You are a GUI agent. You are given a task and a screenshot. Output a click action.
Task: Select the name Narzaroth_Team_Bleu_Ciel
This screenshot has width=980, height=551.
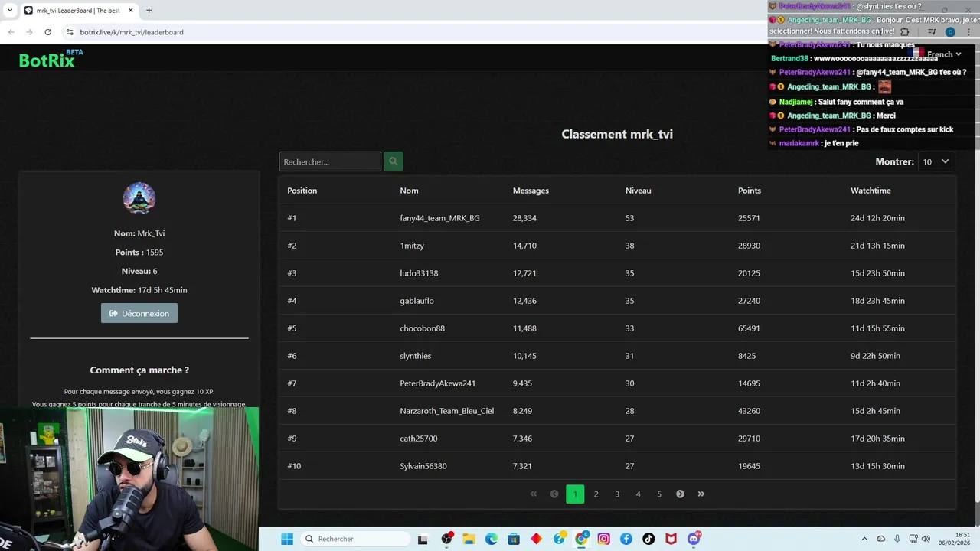tap(446, 411)
